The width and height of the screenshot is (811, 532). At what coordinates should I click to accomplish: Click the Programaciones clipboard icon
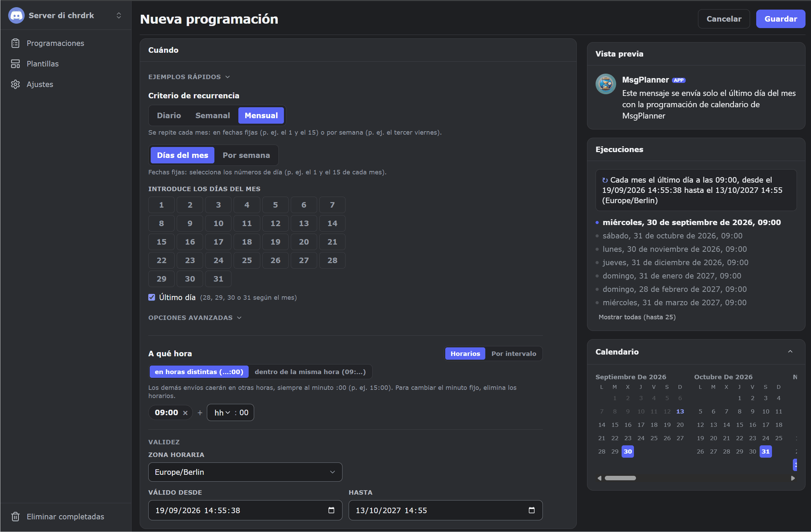point(15,43)
